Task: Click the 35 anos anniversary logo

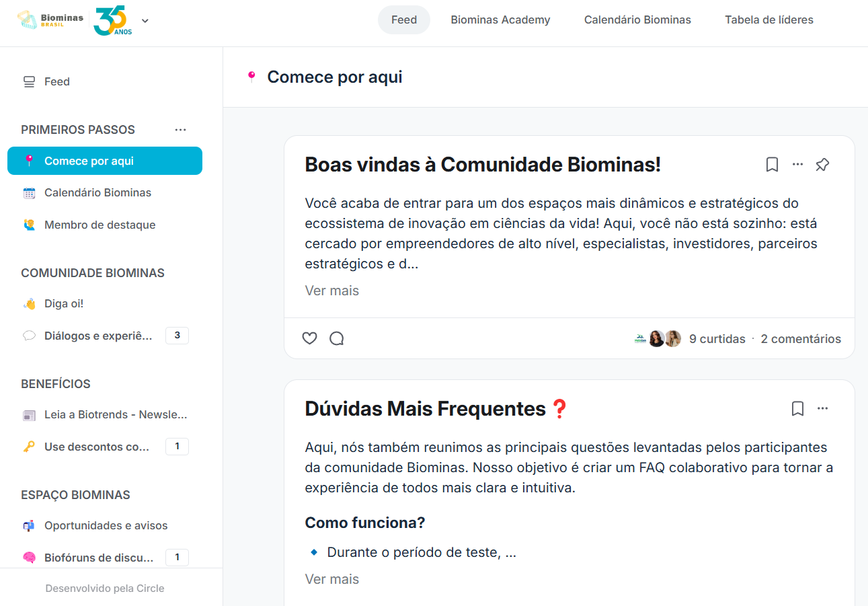Action: pos(112,21)
